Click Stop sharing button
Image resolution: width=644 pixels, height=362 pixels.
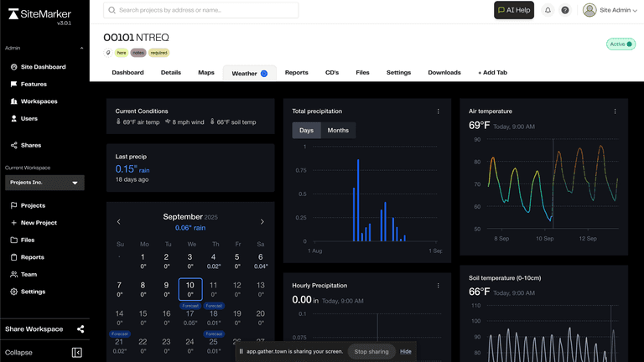371,351
